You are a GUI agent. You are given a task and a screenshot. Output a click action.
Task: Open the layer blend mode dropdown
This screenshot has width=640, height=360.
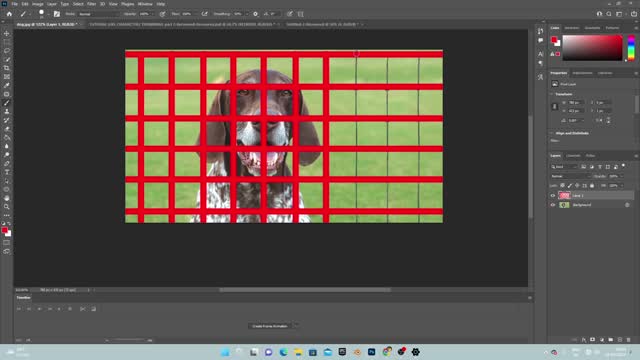570,176
